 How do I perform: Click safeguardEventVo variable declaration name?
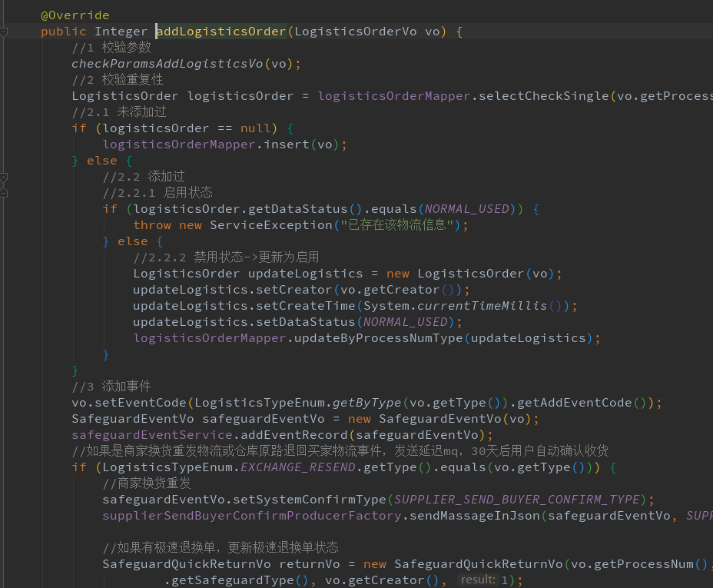click(x=264, y=419)
